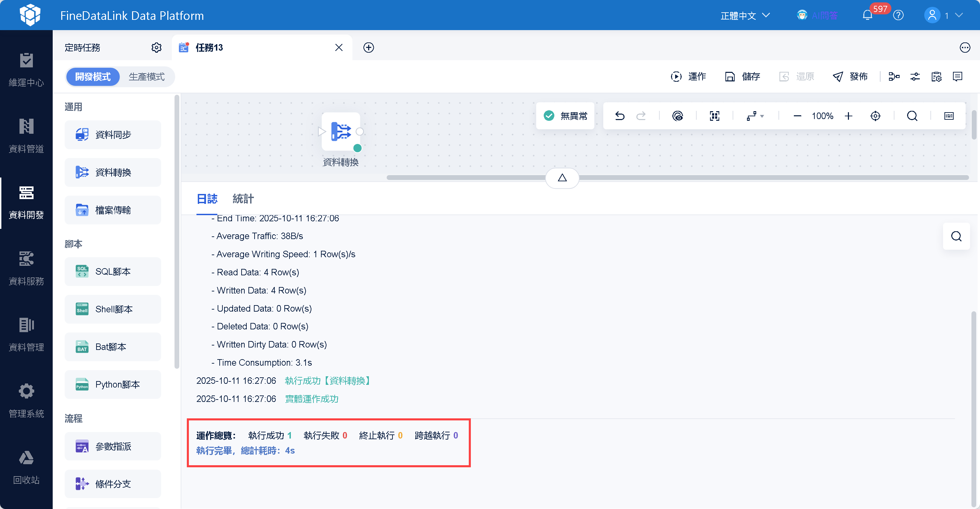The height and width of the screenshot is (509, 980).
Task: Click the zoom in plus button
Action: pyautogui.click(x=848, y=116)
